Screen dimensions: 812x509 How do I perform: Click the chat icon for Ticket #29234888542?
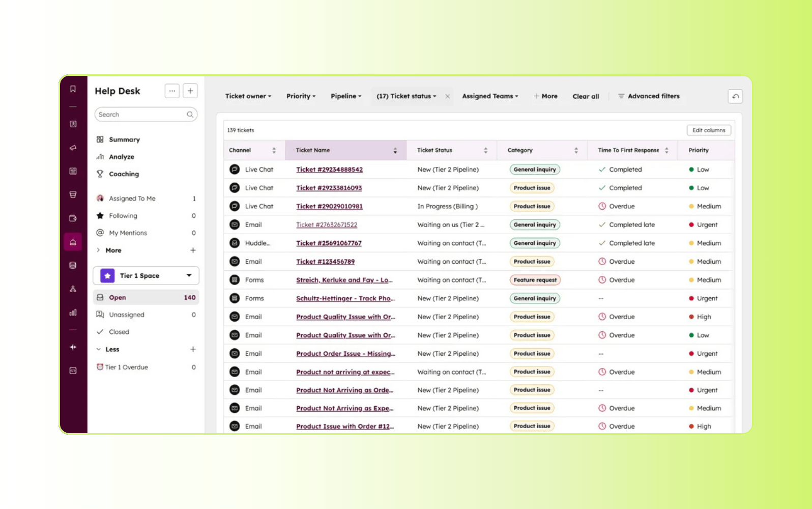(x=235, y=169)
